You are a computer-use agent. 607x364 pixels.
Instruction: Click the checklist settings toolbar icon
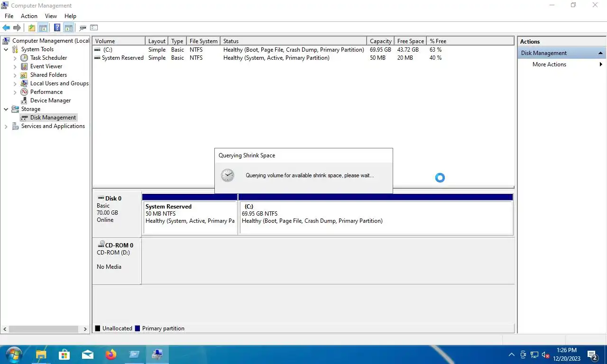pos(94,28)
